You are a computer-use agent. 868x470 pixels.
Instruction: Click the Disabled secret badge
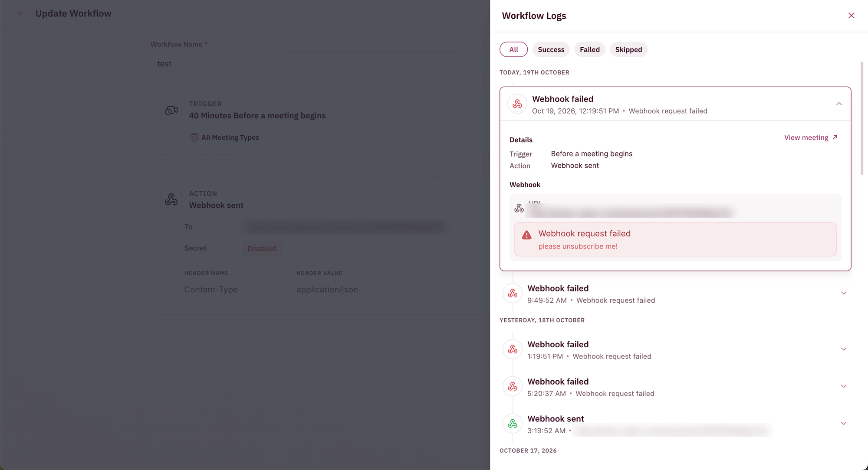click(262, 248)
